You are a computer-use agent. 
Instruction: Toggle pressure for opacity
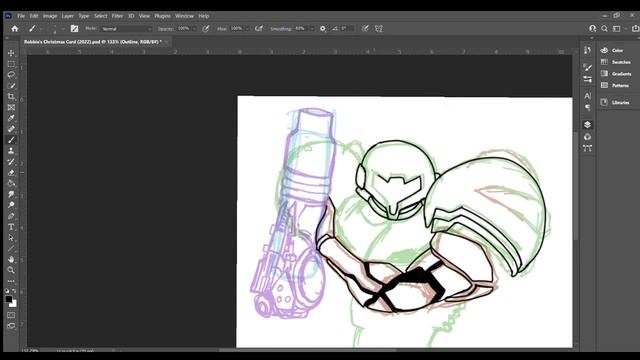[206, 29]
